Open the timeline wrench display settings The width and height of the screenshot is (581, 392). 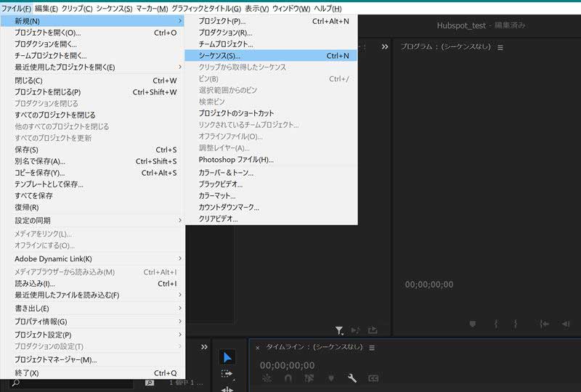[352, 378]
